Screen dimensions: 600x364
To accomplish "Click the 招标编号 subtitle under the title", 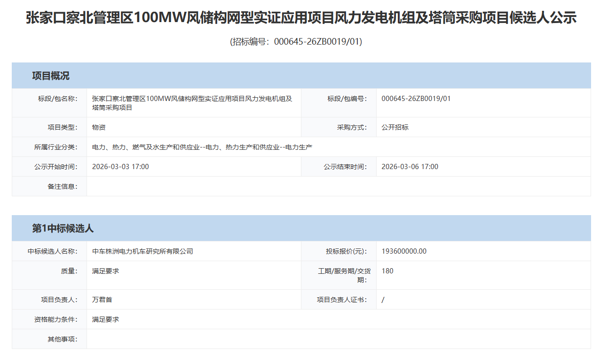I will coord(296,41).
